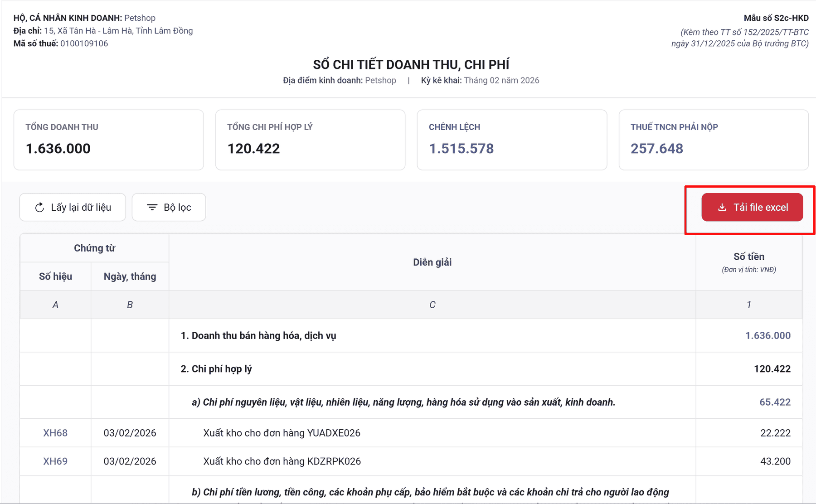Click date 03/02/2026 in the XH69 row
The width and height of the screenshot is (816, 504).
coord(130,461)
